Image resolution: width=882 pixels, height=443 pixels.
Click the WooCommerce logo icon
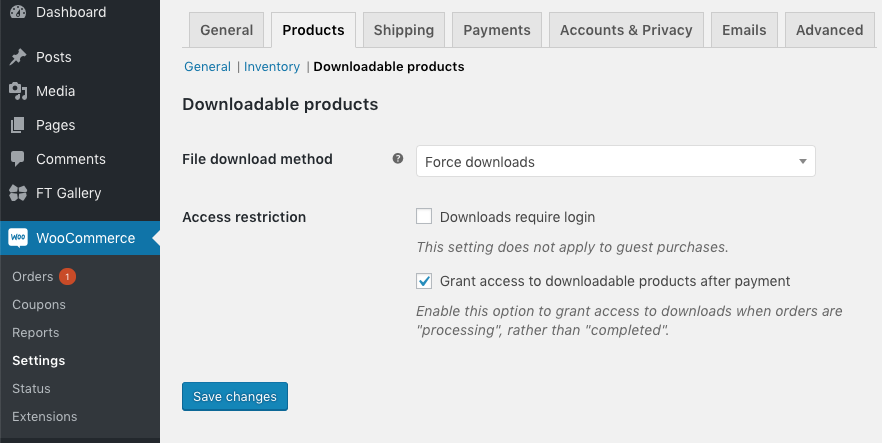point(18,238)
